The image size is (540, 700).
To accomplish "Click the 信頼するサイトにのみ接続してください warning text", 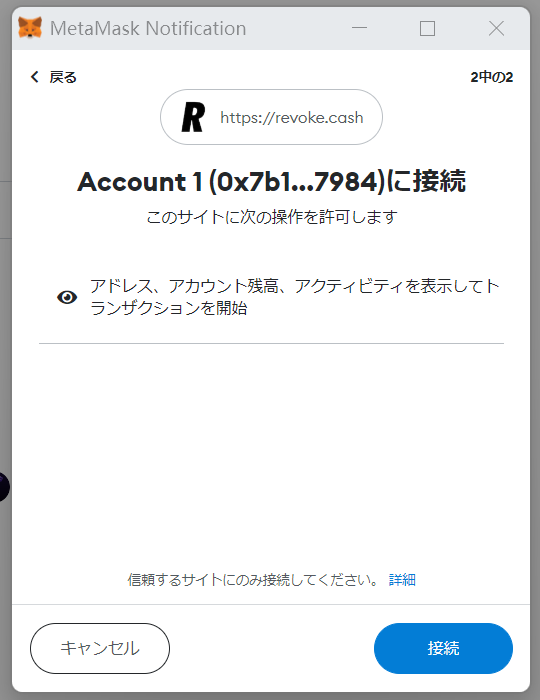I will [x=253, y=580].
